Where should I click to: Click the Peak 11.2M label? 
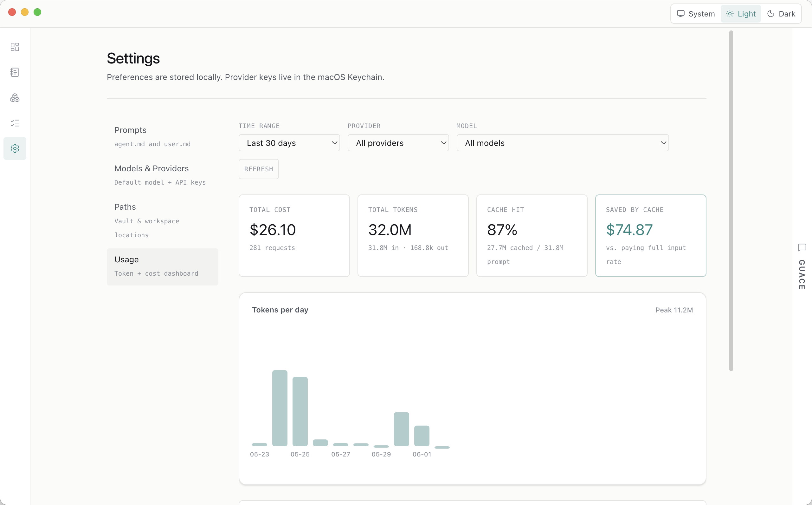coord(674,310)
